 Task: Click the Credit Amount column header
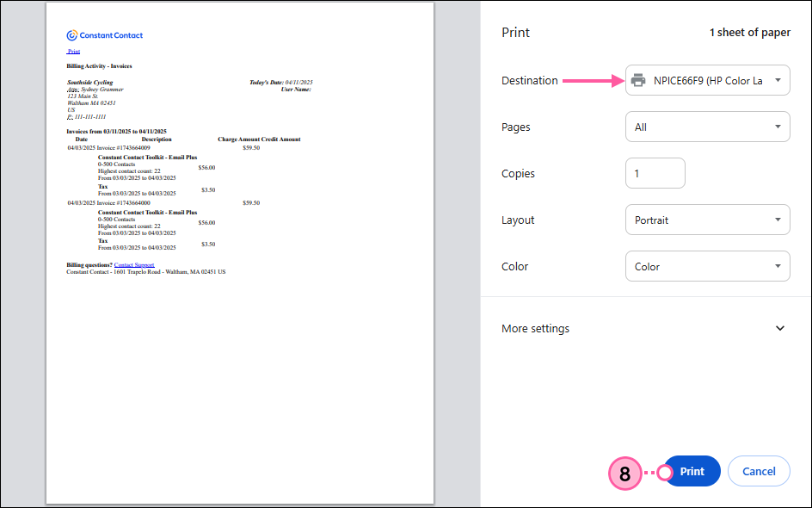tap(280, 139)
